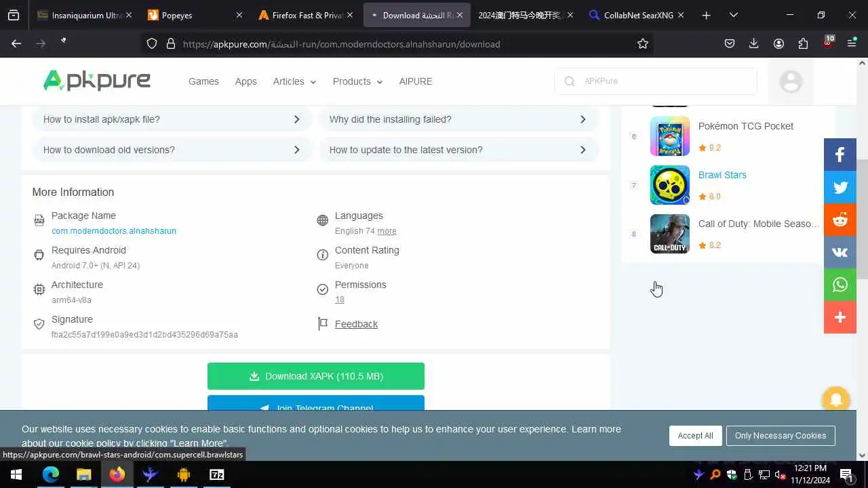The width and height of the screenshot is (868, 488).
Task: Click the uBlock extension icon with badge
Action: (x=827, y=43)
